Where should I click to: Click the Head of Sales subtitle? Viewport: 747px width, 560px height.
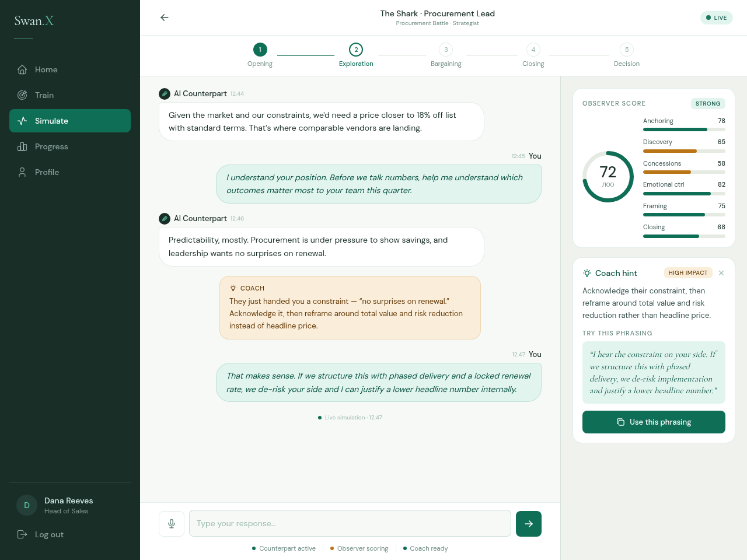[67, 511]
